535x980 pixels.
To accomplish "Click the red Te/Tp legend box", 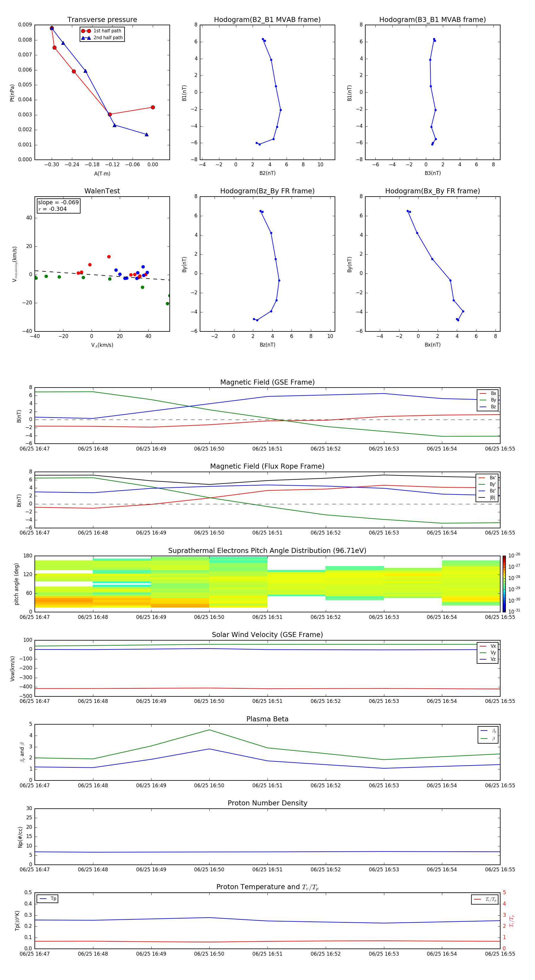I will pos(484,899).
